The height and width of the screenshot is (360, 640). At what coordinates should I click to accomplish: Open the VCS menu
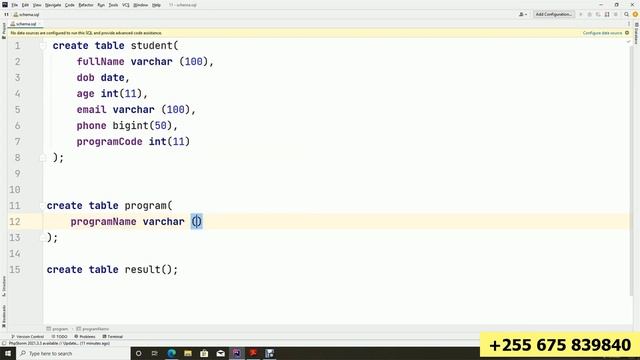pyautogui.click(x=126, y=5)
